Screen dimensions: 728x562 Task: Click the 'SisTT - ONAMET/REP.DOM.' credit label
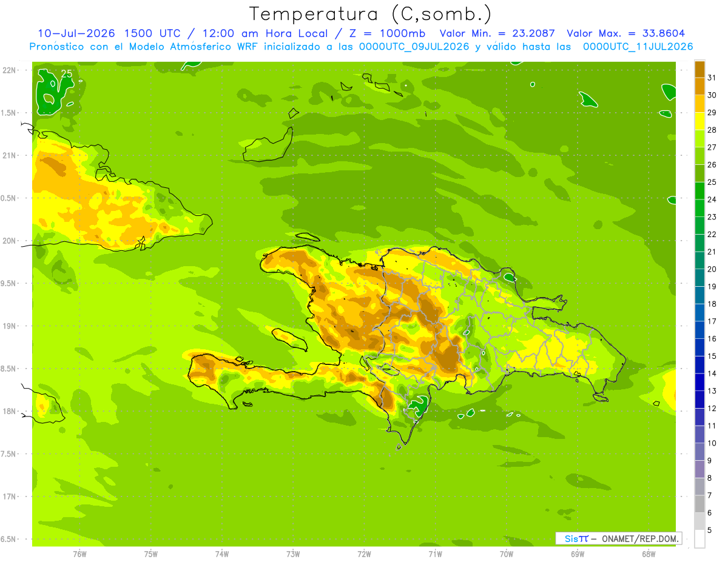(618, 538)
